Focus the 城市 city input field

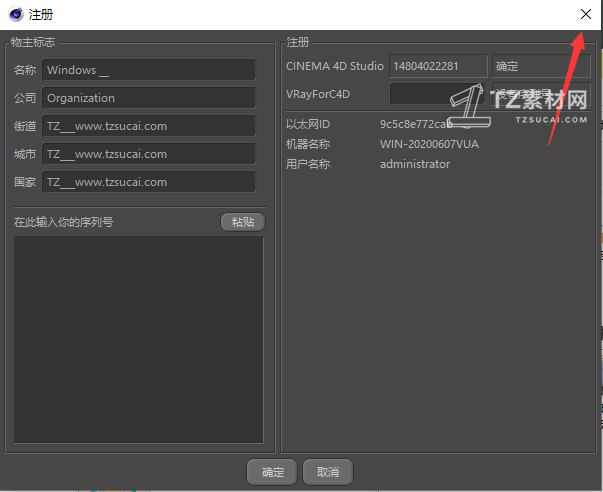click(x=149, y=154)
